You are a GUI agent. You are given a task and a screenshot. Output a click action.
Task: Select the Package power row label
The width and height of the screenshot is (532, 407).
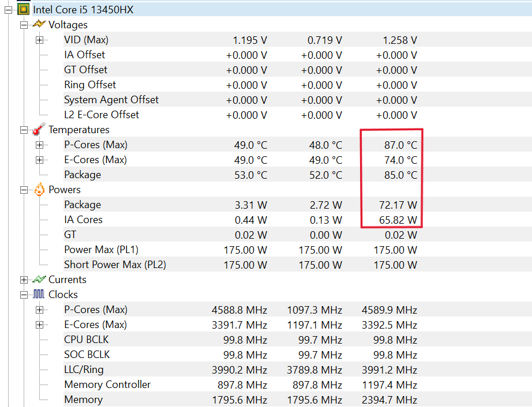pos(83,204)
